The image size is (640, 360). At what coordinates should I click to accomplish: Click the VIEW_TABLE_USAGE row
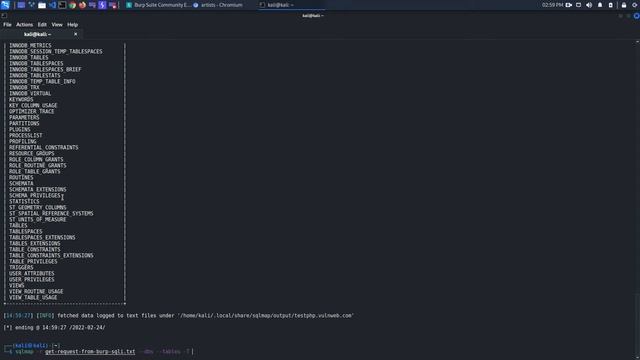(33, 298)
